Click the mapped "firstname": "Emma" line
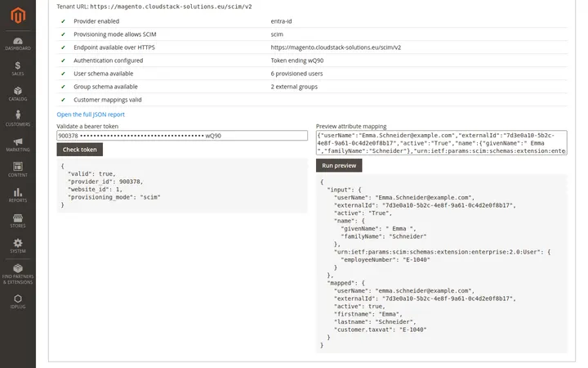This screenshot has width=588, height=368. [368, 314]
